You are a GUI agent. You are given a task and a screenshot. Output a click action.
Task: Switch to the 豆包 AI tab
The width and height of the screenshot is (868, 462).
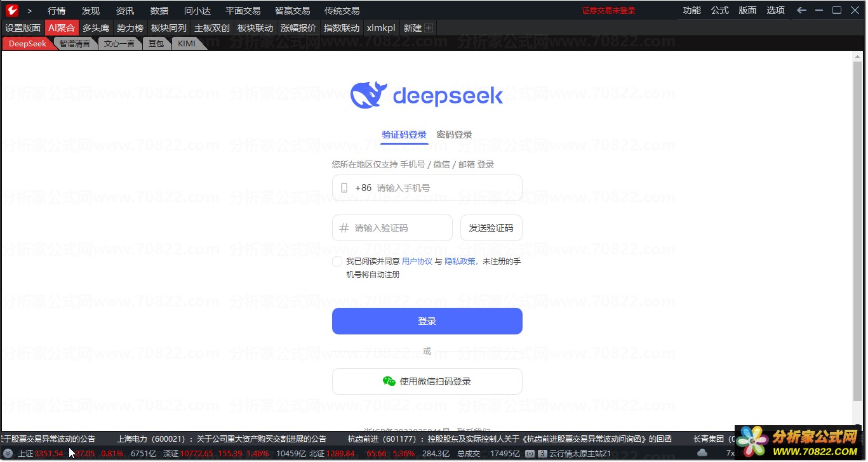point(156,44)
